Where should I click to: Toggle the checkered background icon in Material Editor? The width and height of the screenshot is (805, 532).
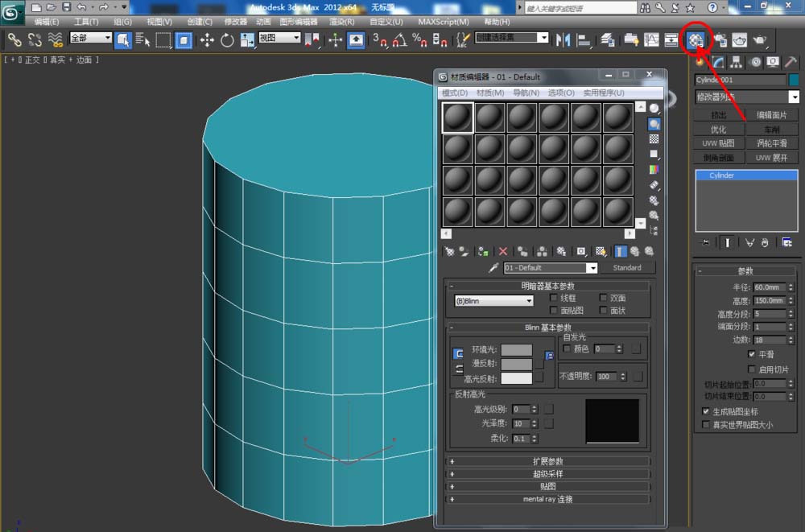654,139
